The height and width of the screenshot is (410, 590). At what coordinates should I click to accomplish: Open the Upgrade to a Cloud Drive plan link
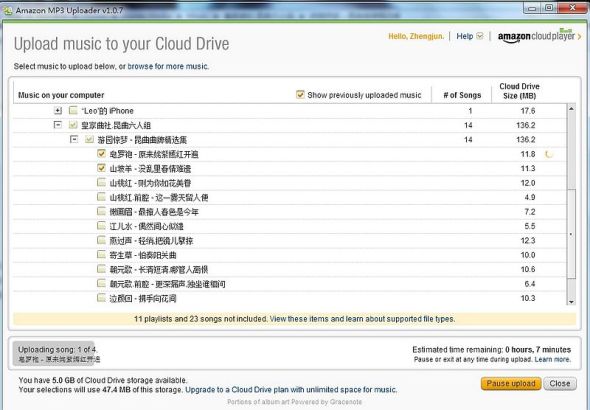click(291, 390)
